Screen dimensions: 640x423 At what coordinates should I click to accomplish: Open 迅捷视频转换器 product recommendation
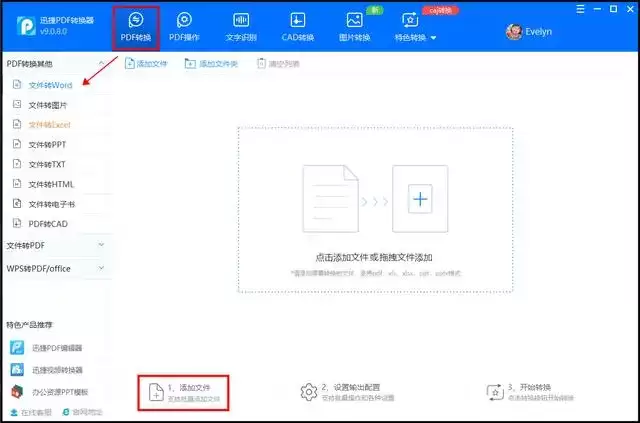pos(46,370)
